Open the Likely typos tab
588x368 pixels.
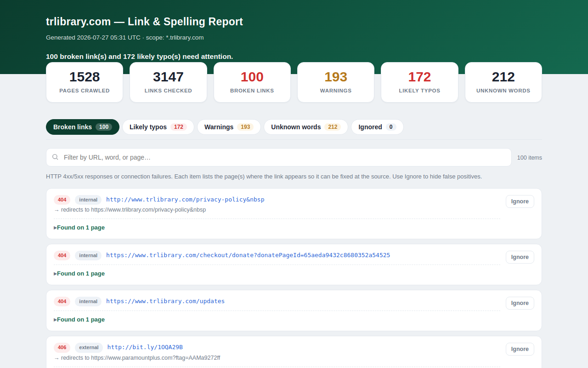coord(158,127)
